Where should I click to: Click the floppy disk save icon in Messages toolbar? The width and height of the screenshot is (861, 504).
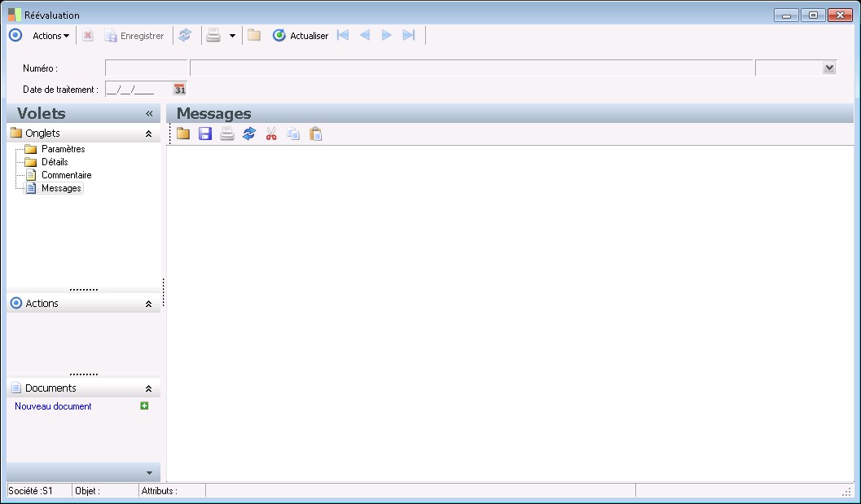coord(204,134)
